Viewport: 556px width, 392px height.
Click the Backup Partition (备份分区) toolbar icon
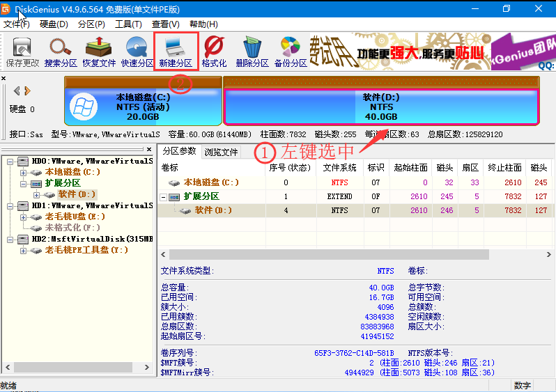click(291, 52)
